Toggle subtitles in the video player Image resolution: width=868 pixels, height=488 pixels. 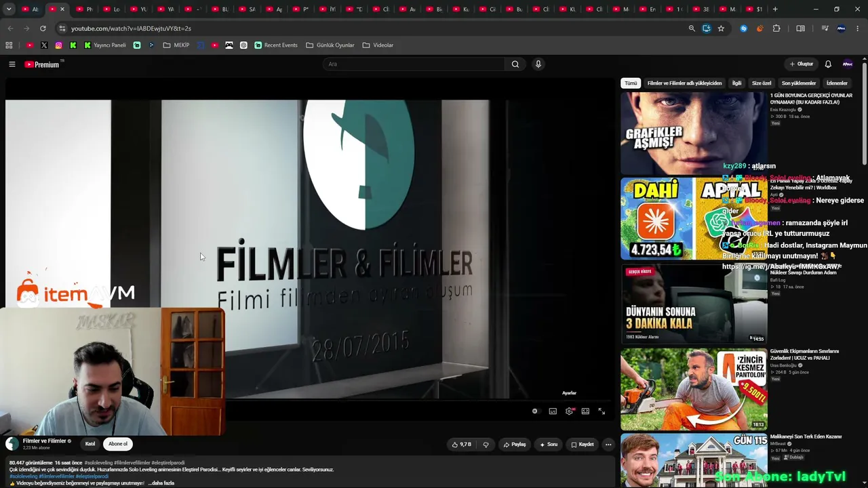pos(553,411)
